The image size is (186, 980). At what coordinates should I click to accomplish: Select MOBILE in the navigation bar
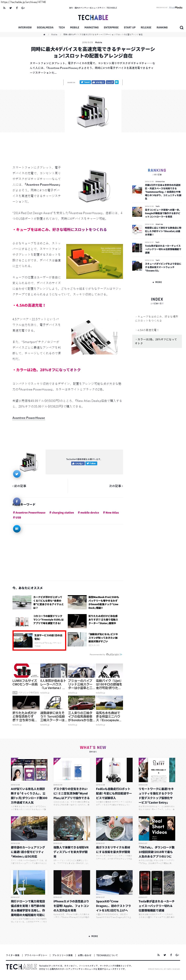(75, 27)
